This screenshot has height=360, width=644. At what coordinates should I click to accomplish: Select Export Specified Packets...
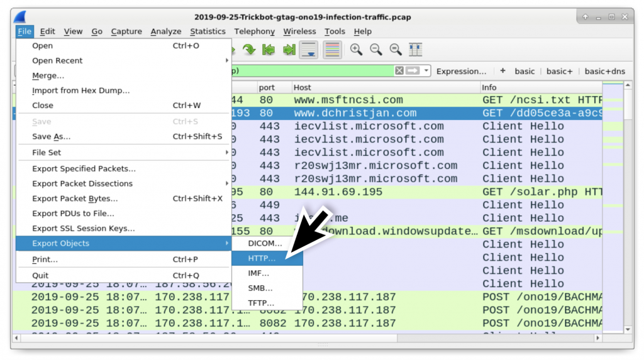[123, 169]
